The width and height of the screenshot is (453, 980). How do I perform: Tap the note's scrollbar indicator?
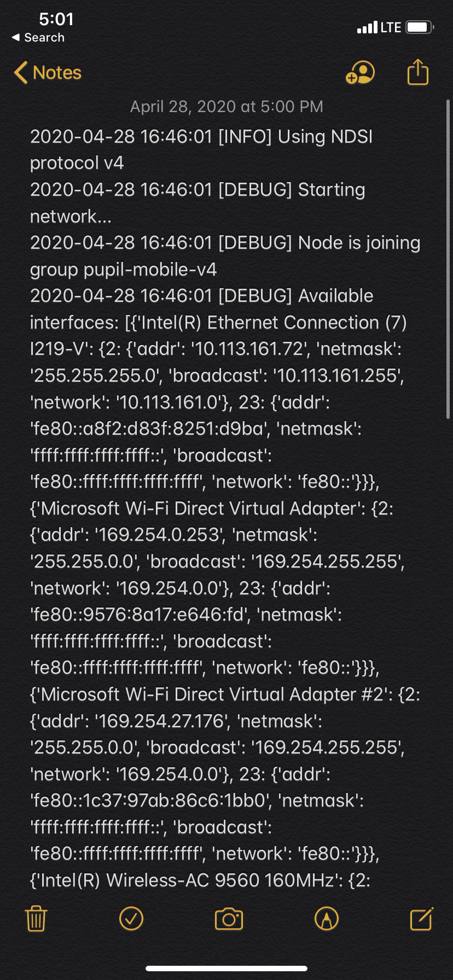(448, 259)
